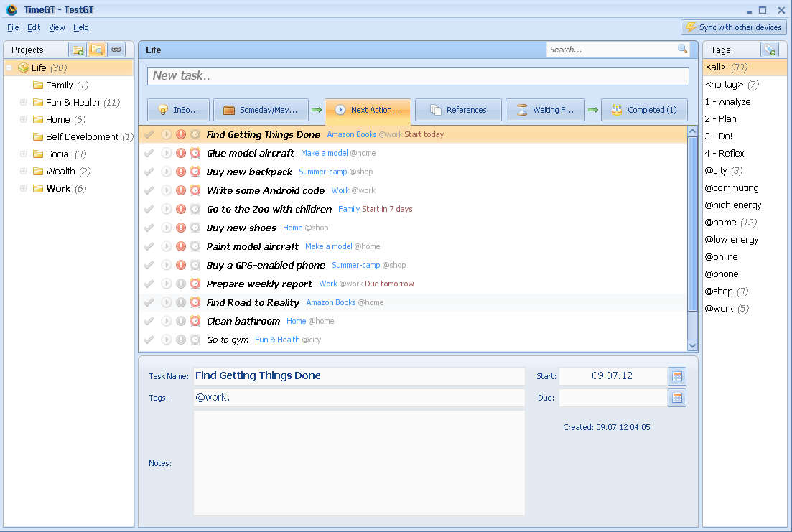
Task: Click the magnifier icon in the search box
Action: 682,50
